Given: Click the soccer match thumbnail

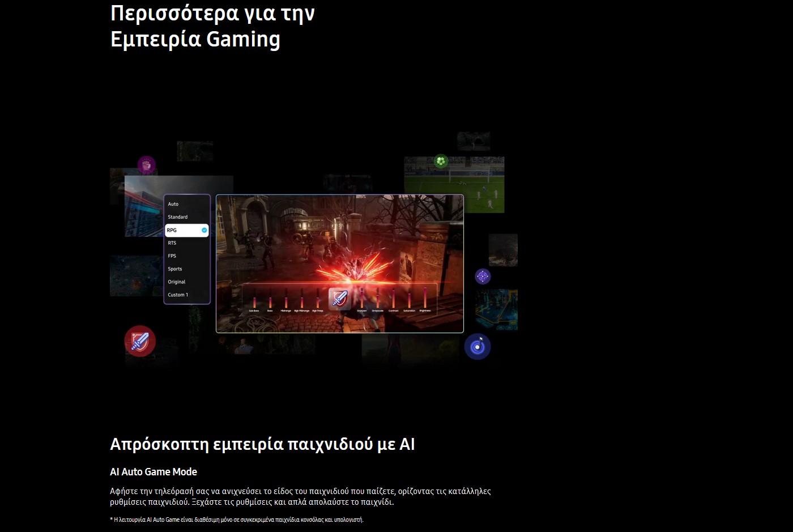Looking at the screenshot, I should pos(454,185).
